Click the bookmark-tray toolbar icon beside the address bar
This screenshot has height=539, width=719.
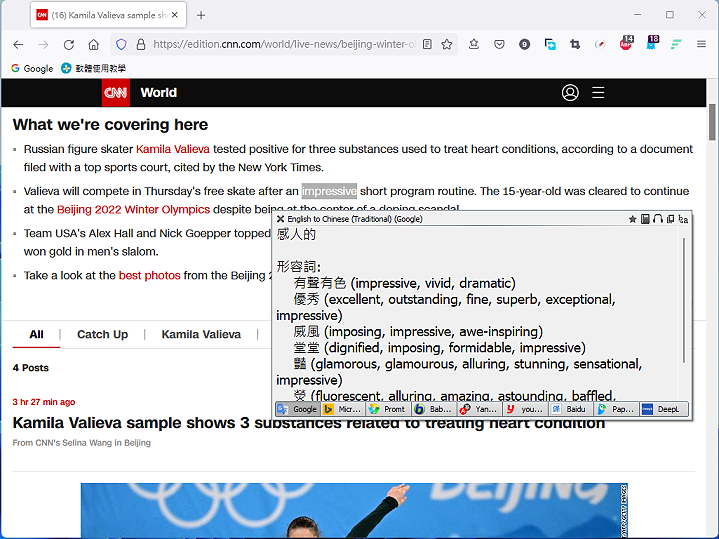click(x=474, y=44)
